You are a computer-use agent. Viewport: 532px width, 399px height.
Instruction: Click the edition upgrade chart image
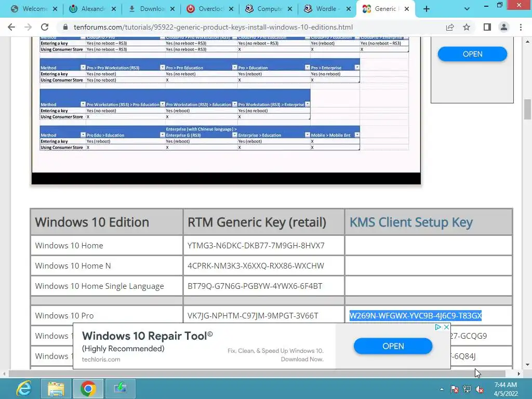coord(226,110)
